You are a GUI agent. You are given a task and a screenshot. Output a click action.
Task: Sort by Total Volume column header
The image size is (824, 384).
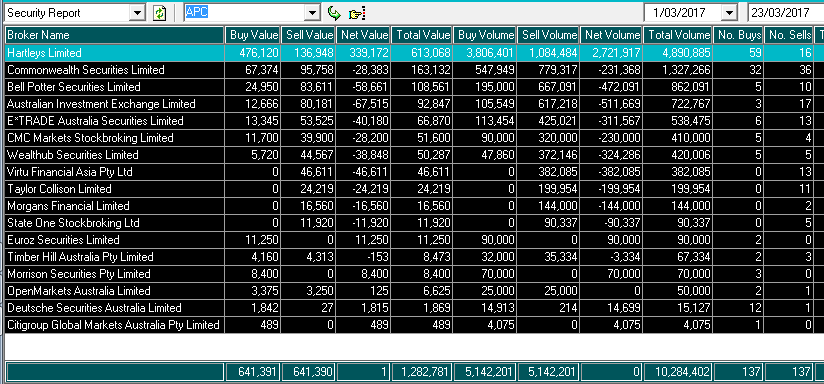pos(678,35)
